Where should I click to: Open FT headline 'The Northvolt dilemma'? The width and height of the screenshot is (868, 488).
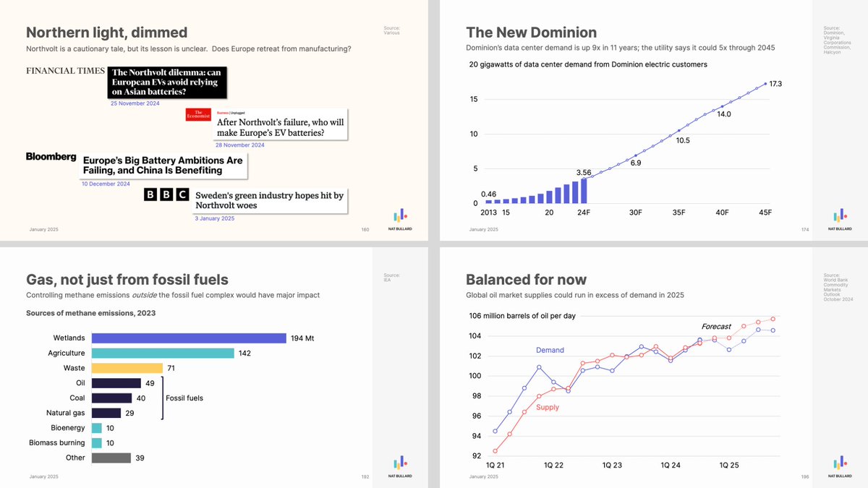[x=167, y=82]
